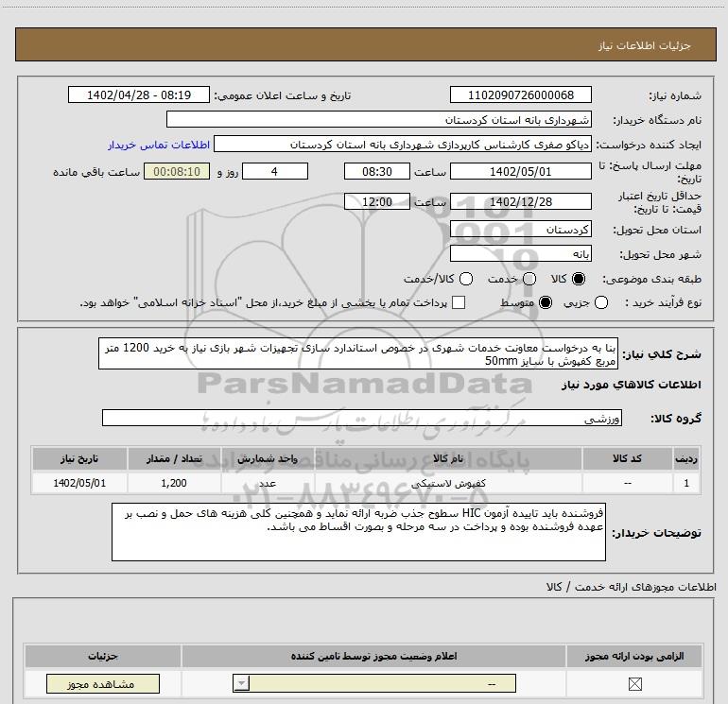Select the خدمت radio button
This screenshot has height=704, width=728.
(x=529, y=279)
